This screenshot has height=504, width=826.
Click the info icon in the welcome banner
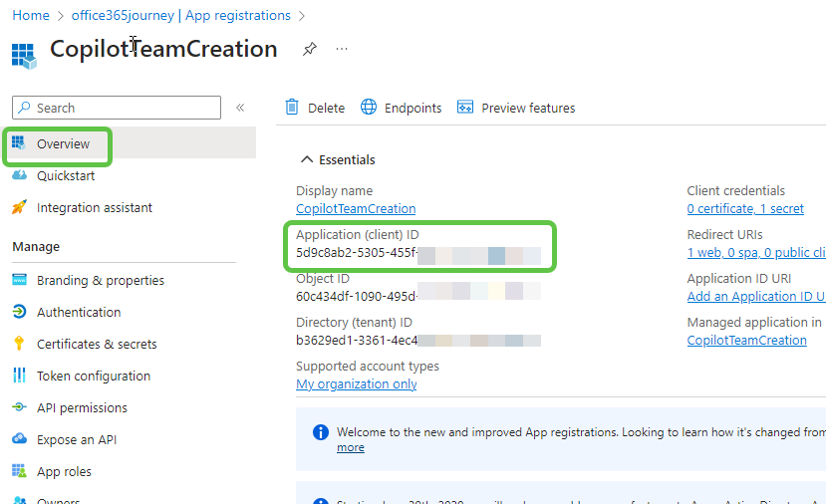[x=321, y=432]
